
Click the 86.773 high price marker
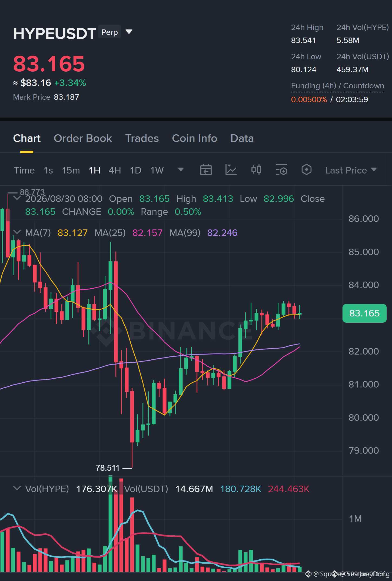pyautogui.click(x=32, y=192)
